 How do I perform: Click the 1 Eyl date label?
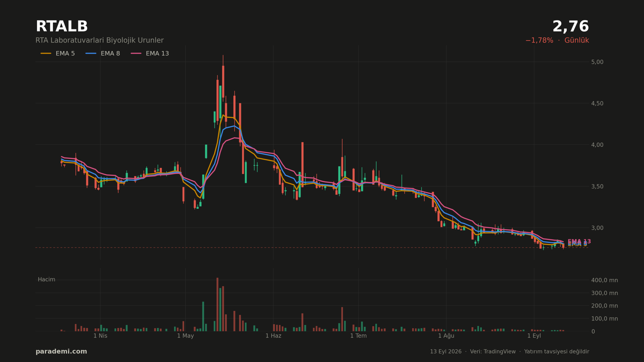(x=534, y=336)
